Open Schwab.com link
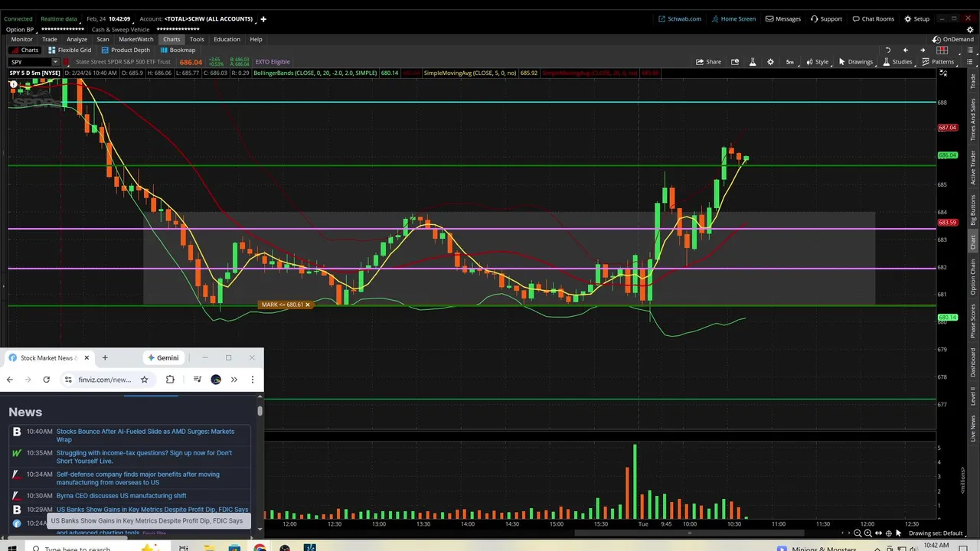The height and width of the screenshot is (551, 980). tap(680, 18)
